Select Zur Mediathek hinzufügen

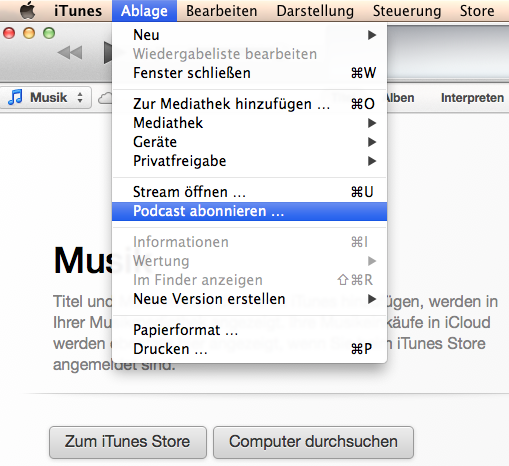[249, 104]
